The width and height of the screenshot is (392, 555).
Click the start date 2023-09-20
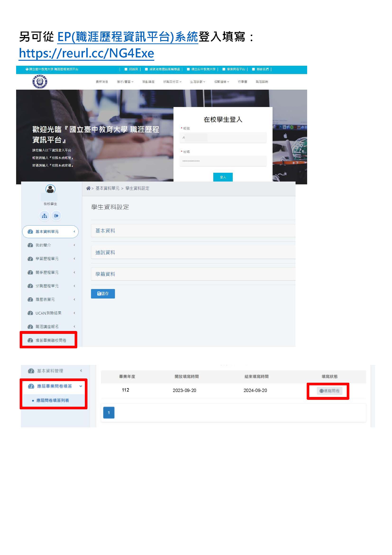(x=184, y=390)
